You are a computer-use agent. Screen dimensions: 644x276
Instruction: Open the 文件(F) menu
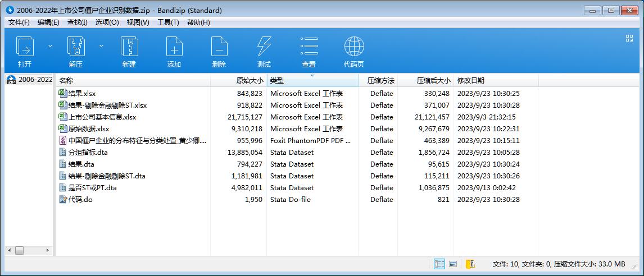pyautogui.click(x=19, y=22)
